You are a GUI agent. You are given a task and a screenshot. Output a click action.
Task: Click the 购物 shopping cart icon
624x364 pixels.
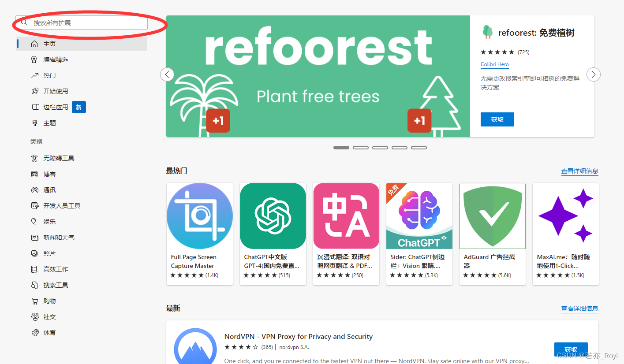[x=35, y=301]
